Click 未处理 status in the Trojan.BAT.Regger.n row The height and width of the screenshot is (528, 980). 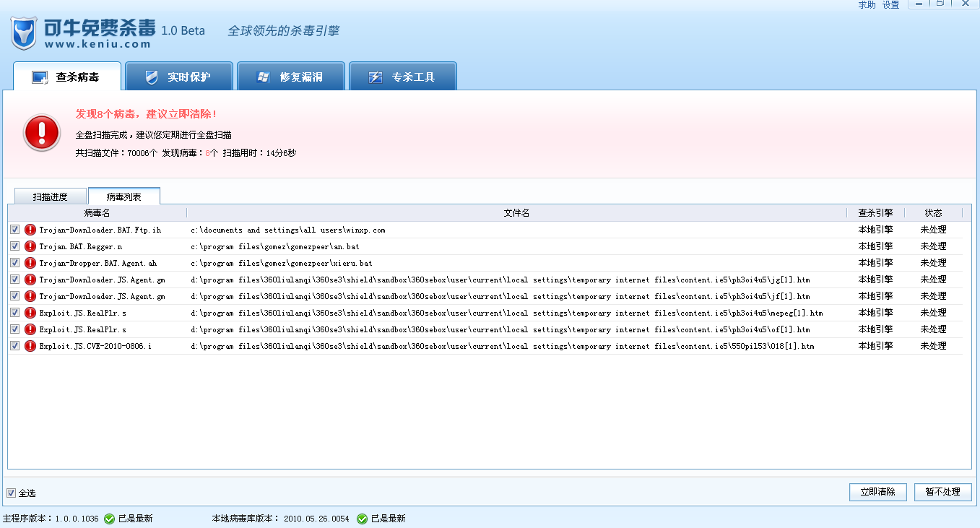coord(933,246)
